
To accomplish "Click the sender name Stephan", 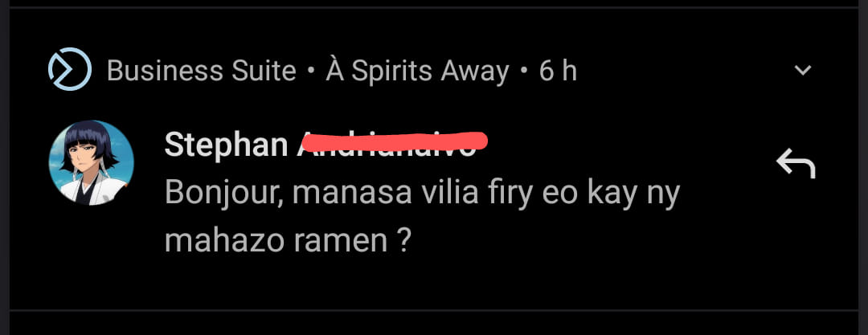I will pos(227,145).
